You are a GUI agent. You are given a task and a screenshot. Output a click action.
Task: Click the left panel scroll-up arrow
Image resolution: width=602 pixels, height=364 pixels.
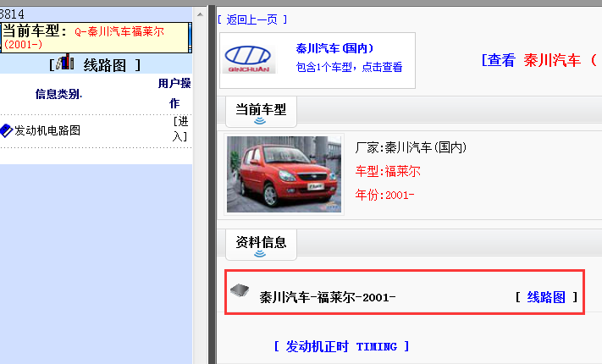[200, 14]
